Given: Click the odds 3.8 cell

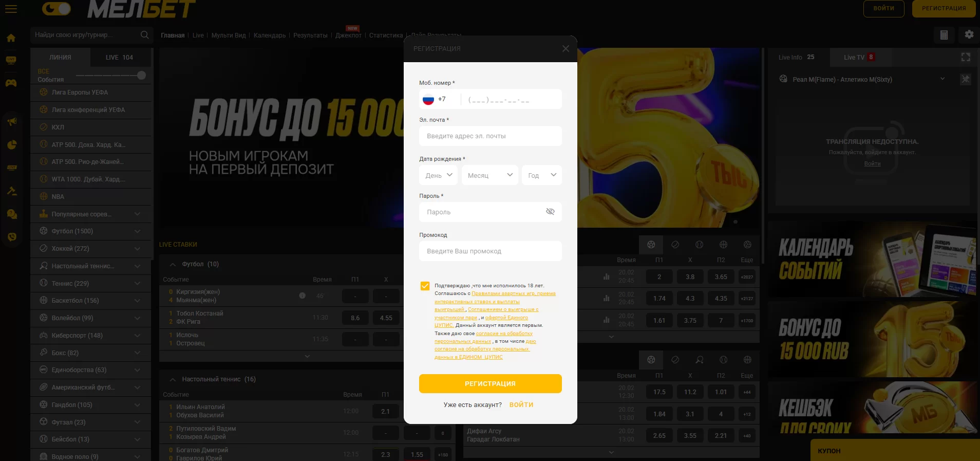Looking at the screenshot, I should click(x=690, y=276).
